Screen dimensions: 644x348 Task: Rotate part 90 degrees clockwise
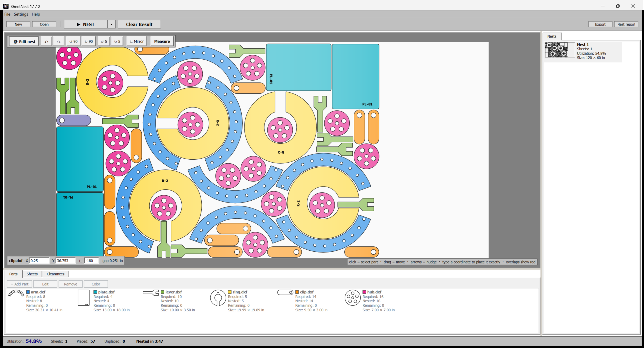point(89,42)
